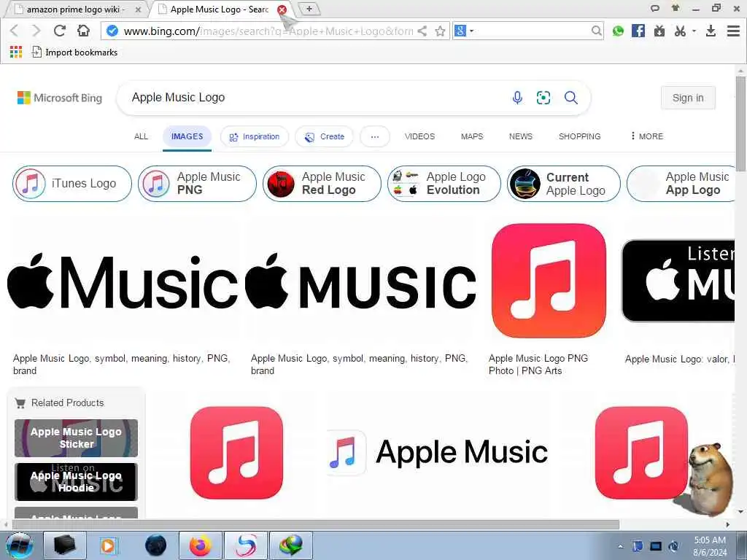Open the taskbar clock showing 5:05 AM
The image size is (747, 560).
point(710,546)
